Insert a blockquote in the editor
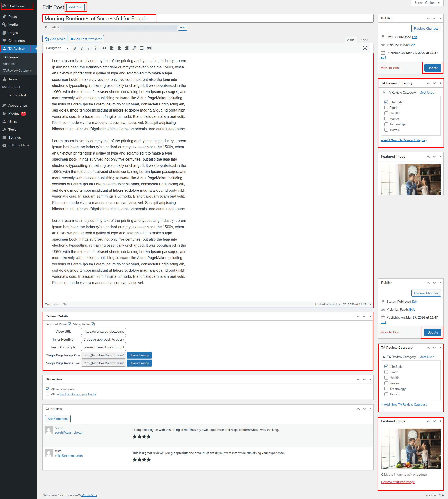Image resolution: width=448 pixels, height=499 pixels. pos(104,48)
